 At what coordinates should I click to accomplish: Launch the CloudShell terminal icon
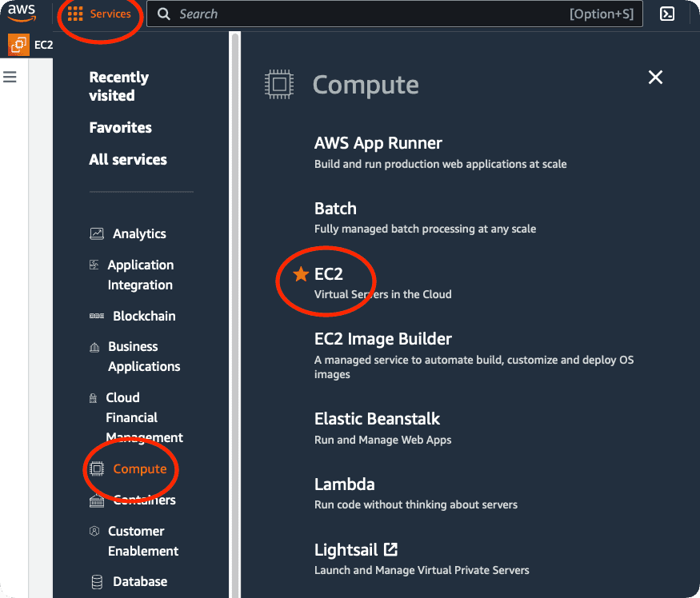(667, 14)
